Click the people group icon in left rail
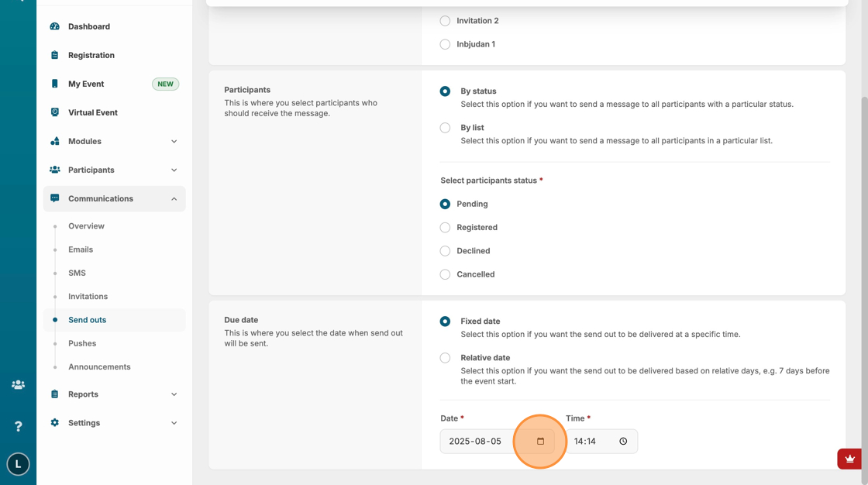 [x=18, y=385]
